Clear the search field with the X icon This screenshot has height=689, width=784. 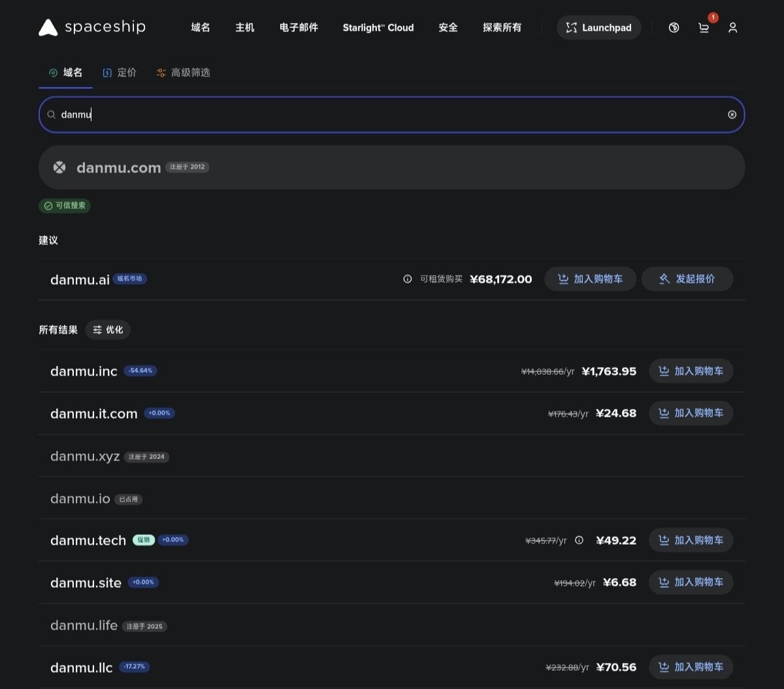[732, 114]
